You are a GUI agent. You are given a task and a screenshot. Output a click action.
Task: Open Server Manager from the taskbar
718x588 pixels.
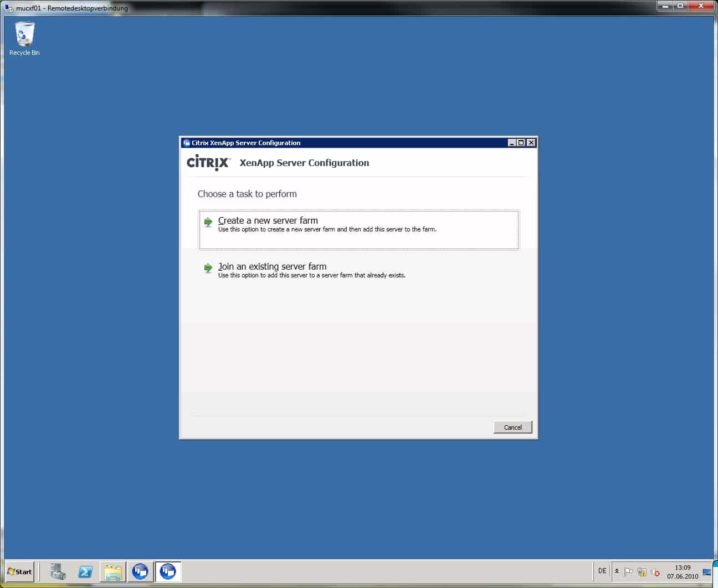pyautogui.click(x=58, y=571)
